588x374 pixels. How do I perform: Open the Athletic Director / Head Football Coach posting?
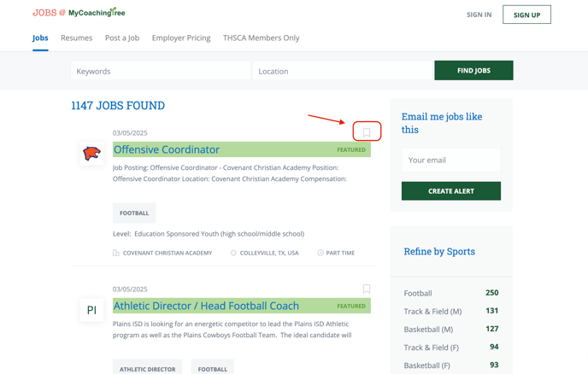click(206, 306)
